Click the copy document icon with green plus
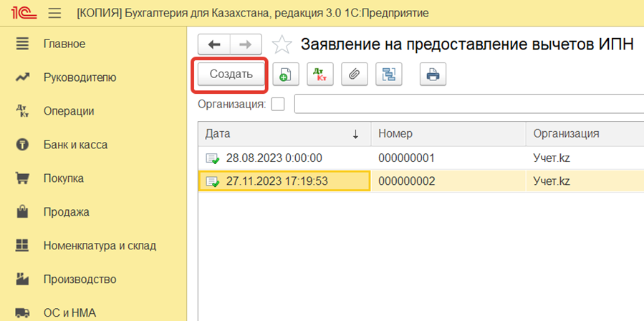This screenshot has width=644, height=321. pos(286,75)
